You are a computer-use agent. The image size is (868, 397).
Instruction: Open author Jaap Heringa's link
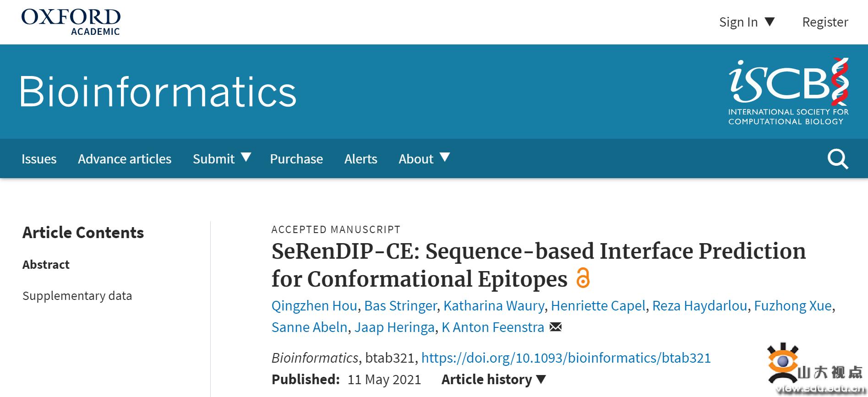click(x=394, y=327)
